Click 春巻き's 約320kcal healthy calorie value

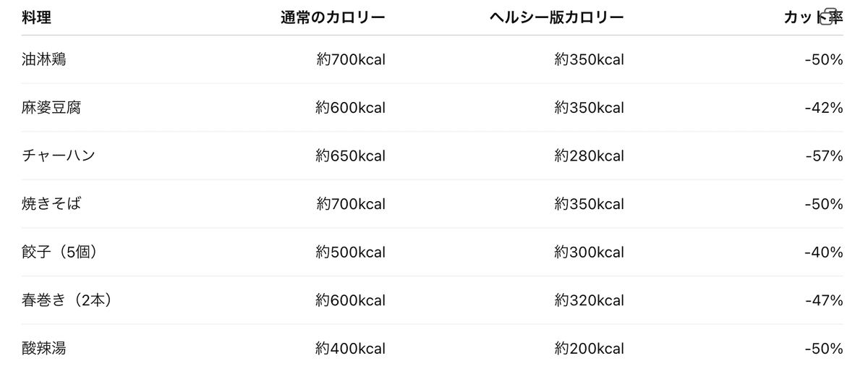coord(589,300)
